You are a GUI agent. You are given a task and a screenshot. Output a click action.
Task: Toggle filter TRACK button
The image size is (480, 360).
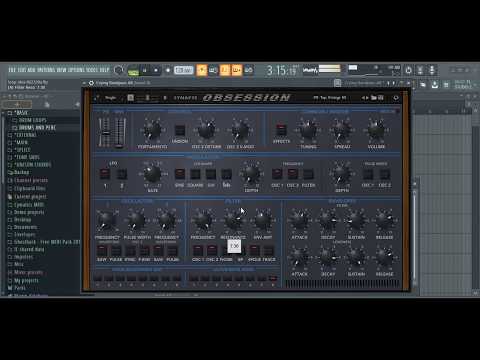coord(269,250)
